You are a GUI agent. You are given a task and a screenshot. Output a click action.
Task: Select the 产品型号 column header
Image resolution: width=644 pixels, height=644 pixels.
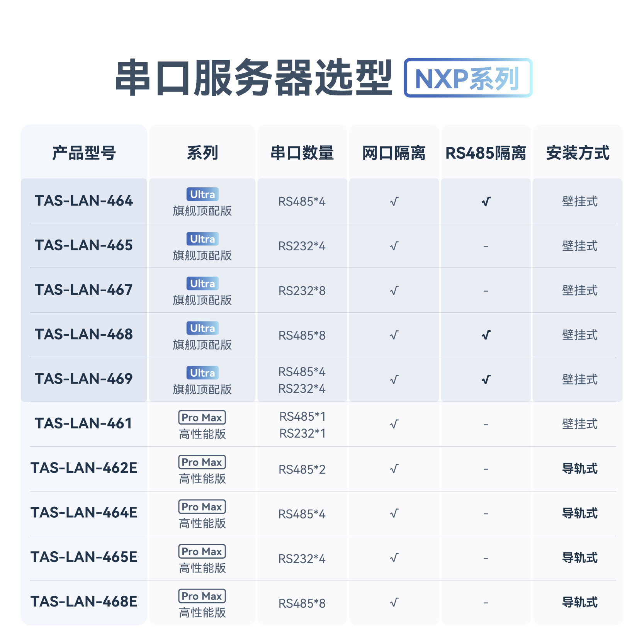[x=84, y=153]
